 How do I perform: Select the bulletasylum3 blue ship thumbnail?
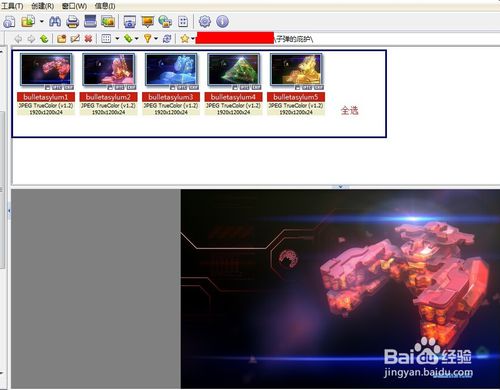(171, 70)
